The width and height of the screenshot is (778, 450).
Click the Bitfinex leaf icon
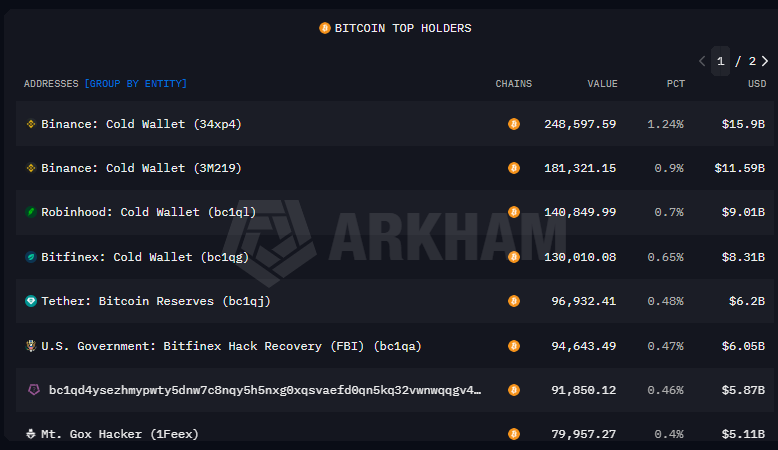click(x=31, y=257)
